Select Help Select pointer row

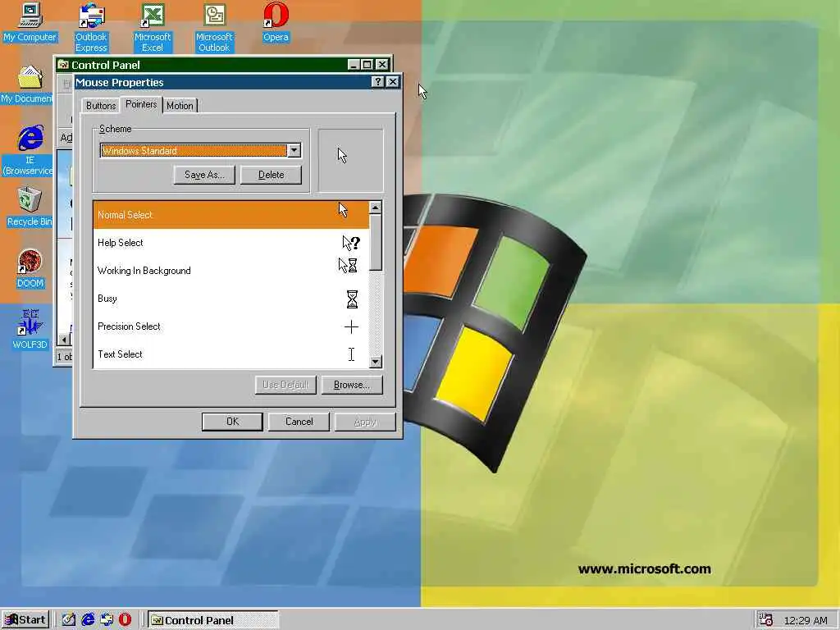(231, 243)
